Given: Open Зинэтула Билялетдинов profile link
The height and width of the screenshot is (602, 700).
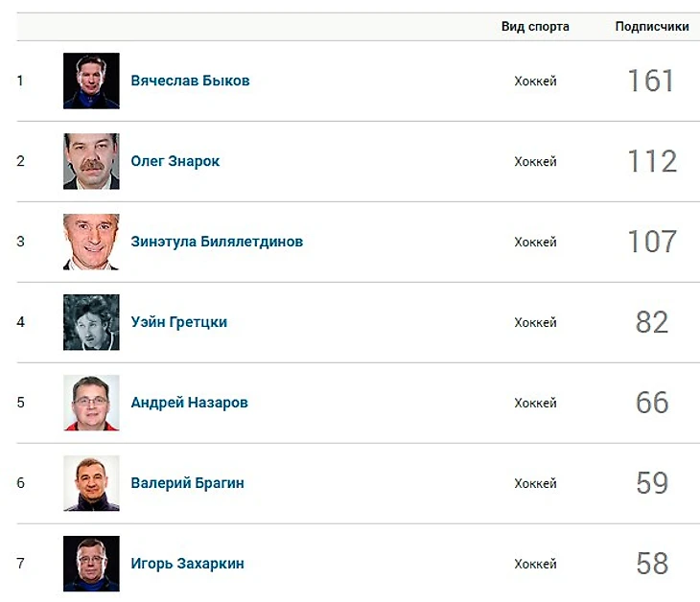Looking at the screenshot, I should pos(217,242).
